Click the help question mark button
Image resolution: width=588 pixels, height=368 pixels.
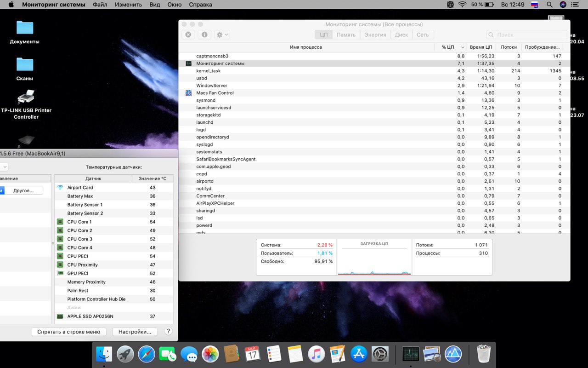coord(168,331)
